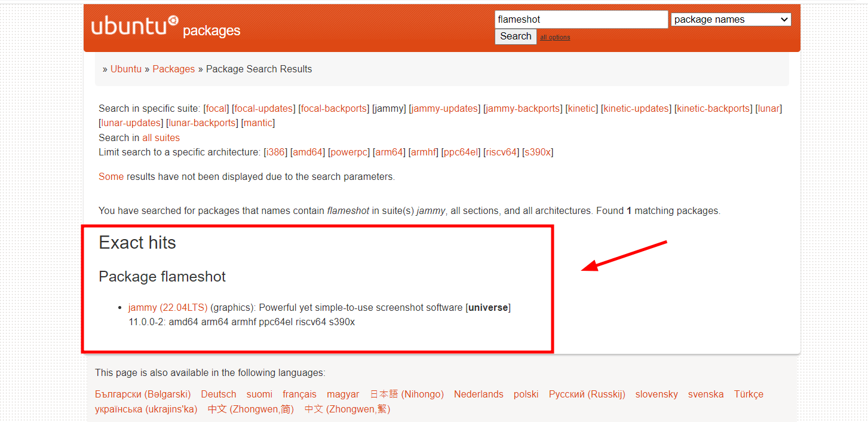Viewport: 868px width, 422px height.
Task: Go to Ubuntu breadcrumb link
Action: pos(126,69)
